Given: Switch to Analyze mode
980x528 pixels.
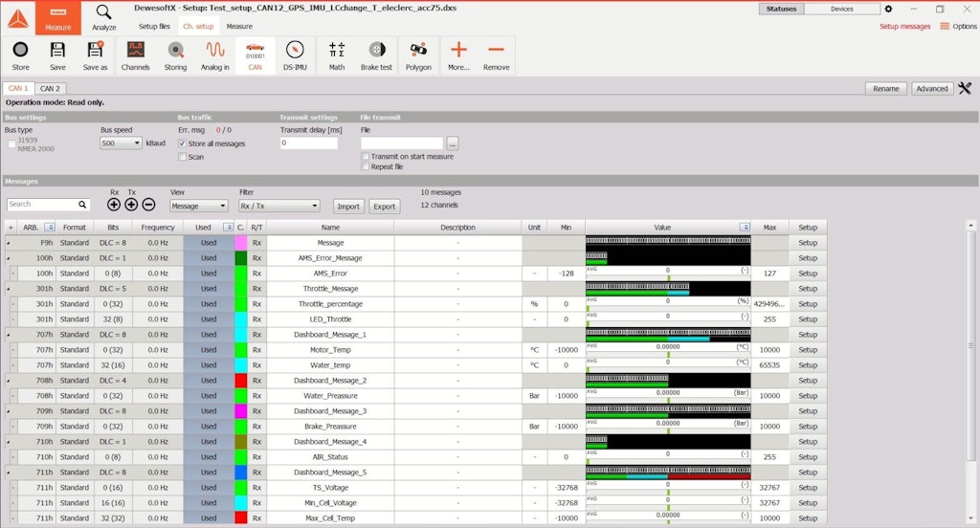Looking at the screenshot, I should point(103,17).
